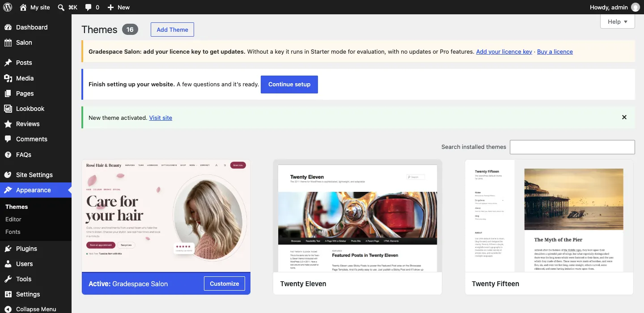Screen dimensions: 644x313
Task: Expand the Help dropdown tab
Action: (618, 21)
